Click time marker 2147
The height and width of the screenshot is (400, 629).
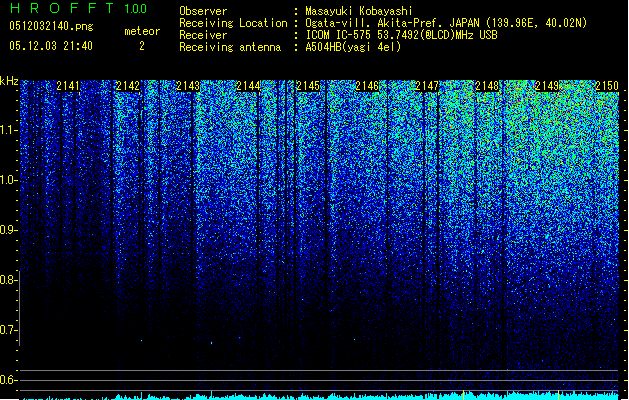click(x=427, y=86)
